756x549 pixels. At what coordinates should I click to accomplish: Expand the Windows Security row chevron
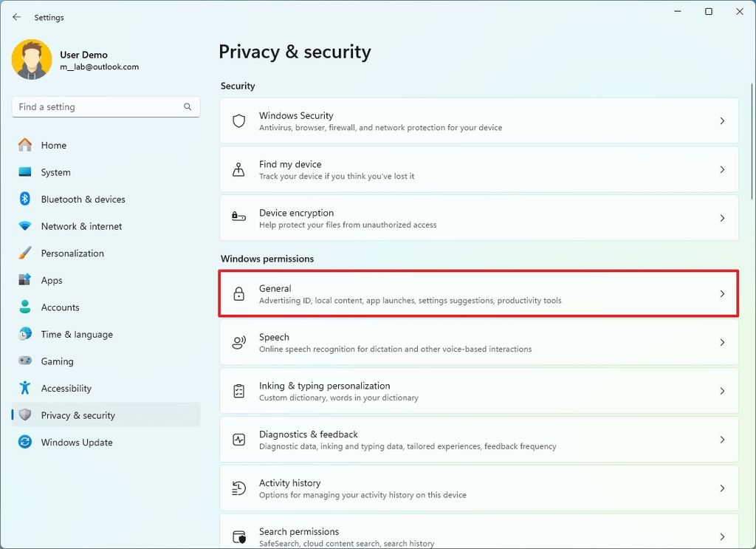(x=722, y=120)
